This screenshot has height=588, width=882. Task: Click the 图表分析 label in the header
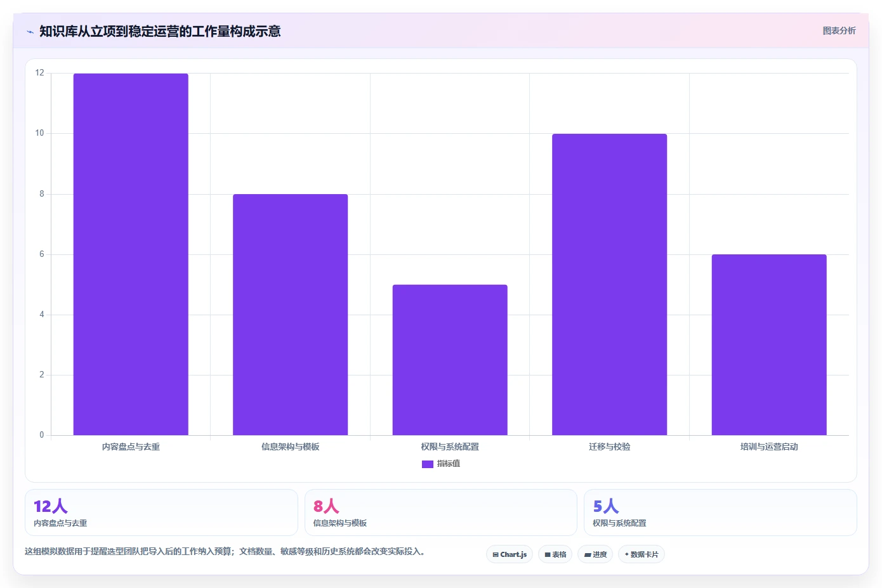tap(839, 30)
